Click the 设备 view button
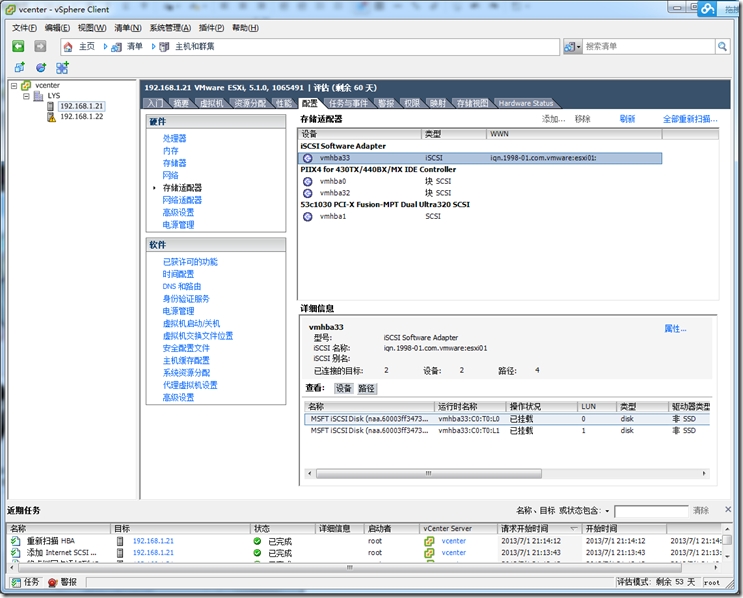This screenshot has height=598, width=743. tap(344, 389)
